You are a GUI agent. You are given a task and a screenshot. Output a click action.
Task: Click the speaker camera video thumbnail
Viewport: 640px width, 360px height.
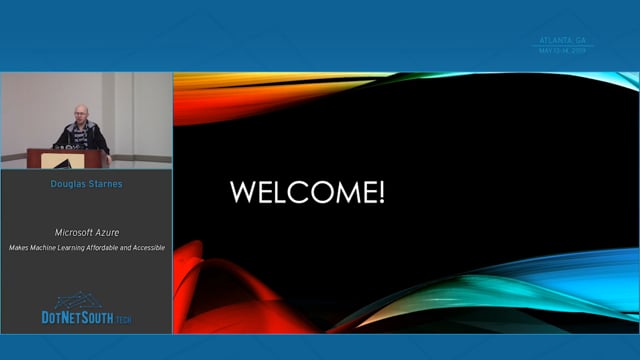pos(87,120)
